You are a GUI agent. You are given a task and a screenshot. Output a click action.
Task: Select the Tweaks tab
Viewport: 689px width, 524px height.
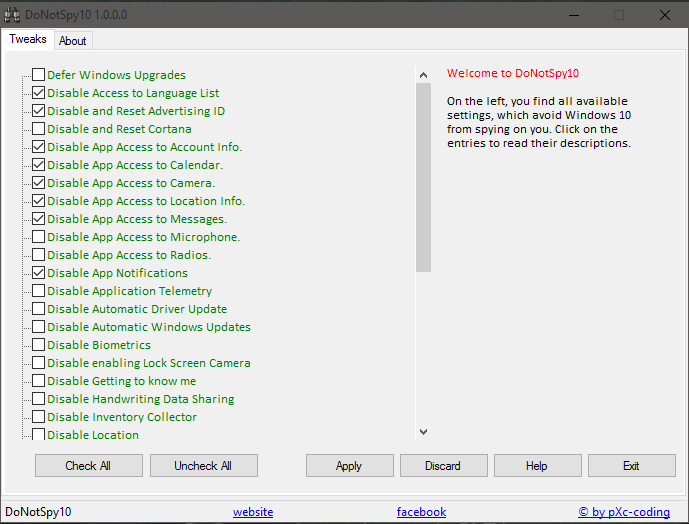pyautogui.click(x=28, y=39)
